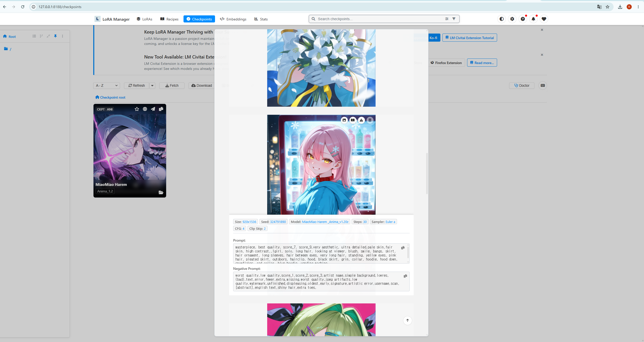Toggle the light/dark theme
The height and width of the screenshot is (342, 644).
click(502, 19)
